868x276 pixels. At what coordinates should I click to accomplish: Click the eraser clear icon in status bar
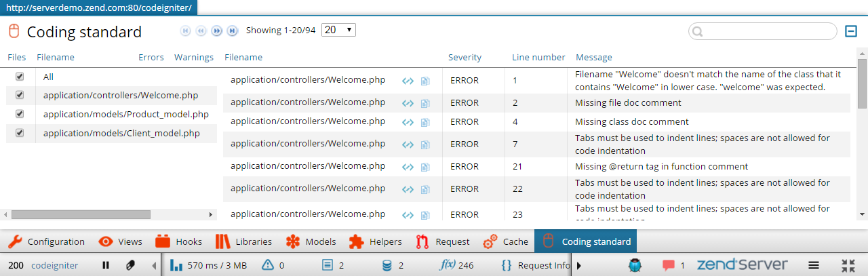pyautogui.click(x=130, y=265)
